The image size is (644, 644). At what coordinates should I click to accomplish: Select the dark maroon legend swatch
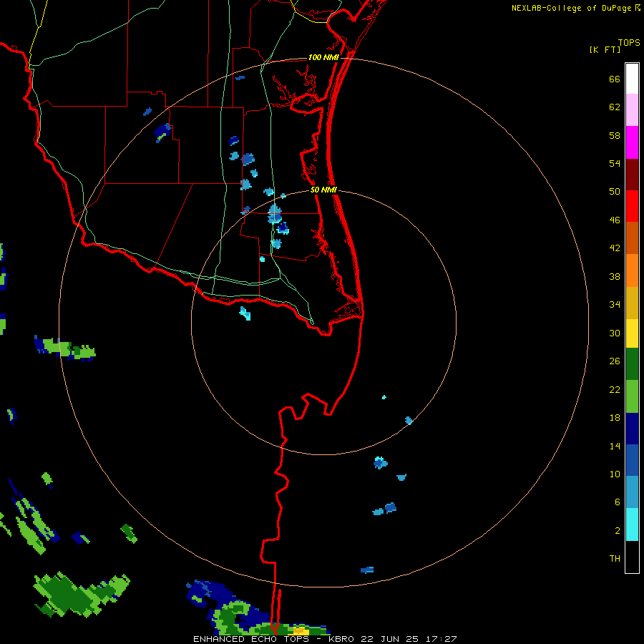[x=632, y=175]
